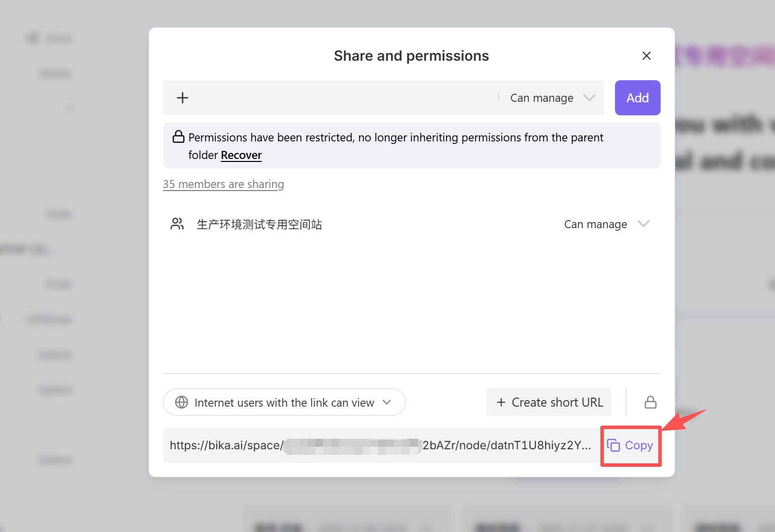Click the lock icon beside Create short URL

650,402
